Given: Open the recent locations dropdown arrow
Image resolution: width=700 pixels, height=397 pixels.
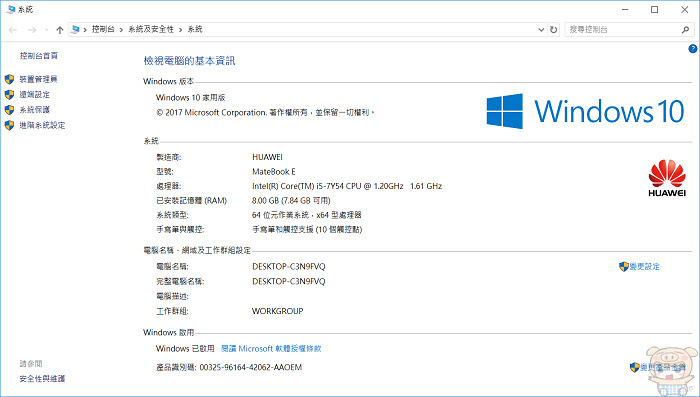Looking at the screenshot, I should (x=46, y=30).
